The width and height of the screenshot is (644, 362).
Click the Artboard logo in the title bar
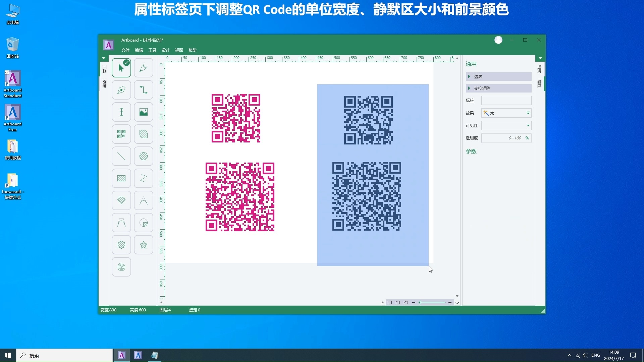click(108, 45)
